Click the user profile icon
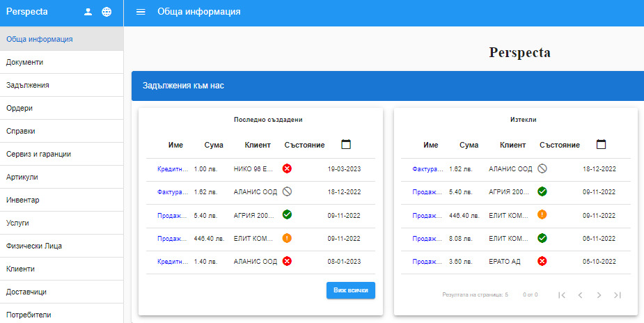The image size is (644, 323). pos(88,12)
